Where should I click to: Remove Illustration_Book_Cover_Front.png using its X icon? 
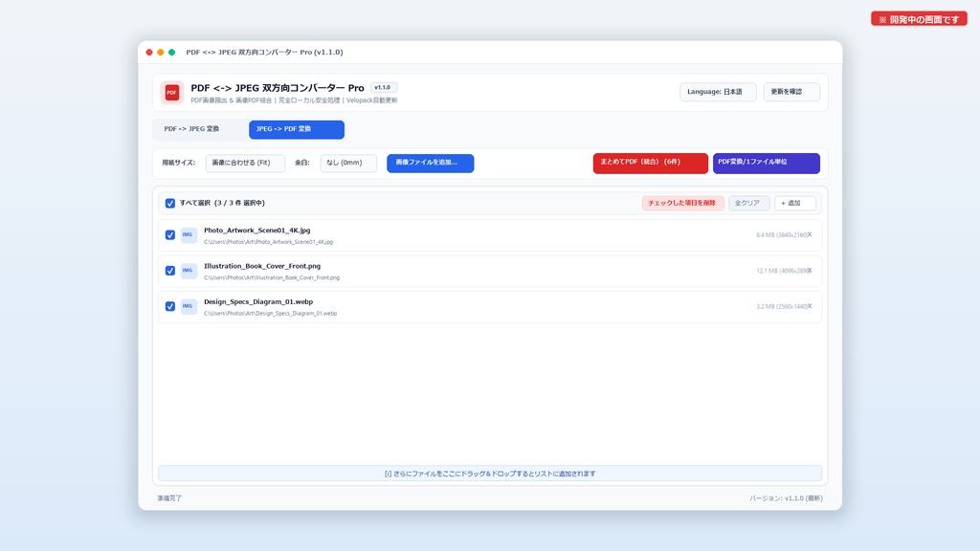[x=810, y=271]
